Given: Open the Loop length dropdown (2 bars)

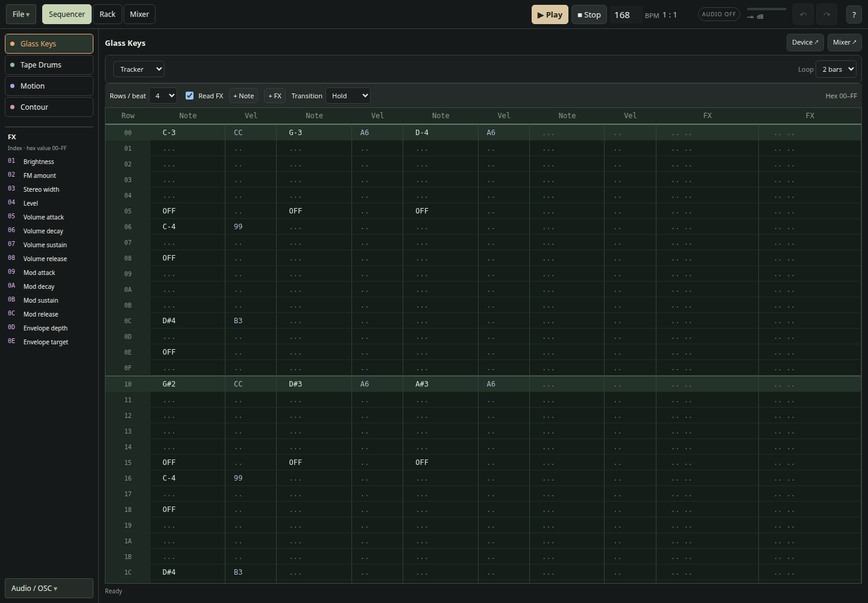Looking at the screenshot, I should (x=836, y=69).
